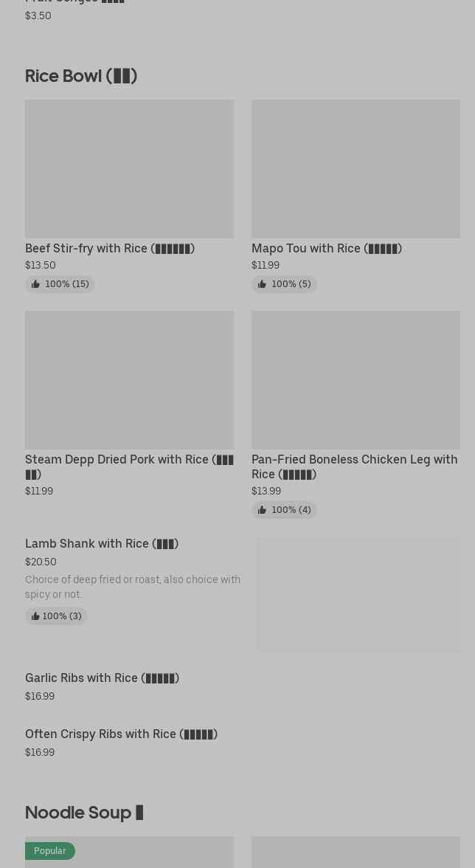Open Pan-Fried Boneless Chicken Leg photo

coord(356,380)
